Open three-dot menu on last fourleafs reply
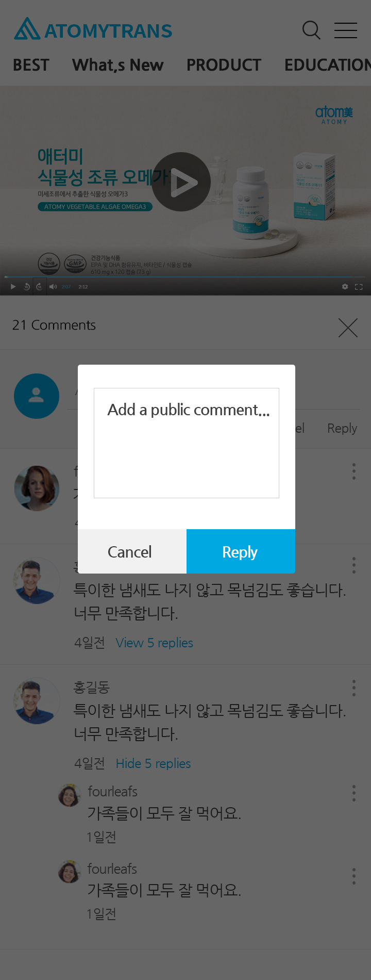Viewport: 371px width, 980px height. click(x=353, y=876)
